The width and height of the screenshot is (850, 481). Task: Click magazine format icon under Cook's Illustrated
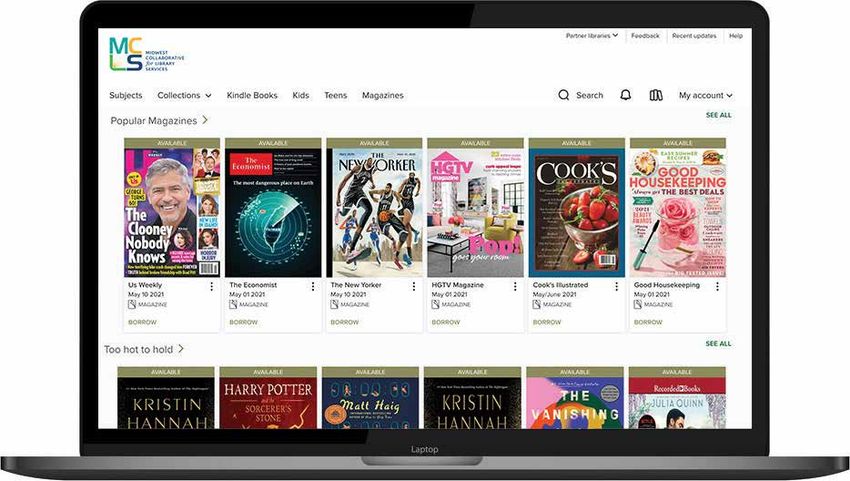tap(537, 304)
